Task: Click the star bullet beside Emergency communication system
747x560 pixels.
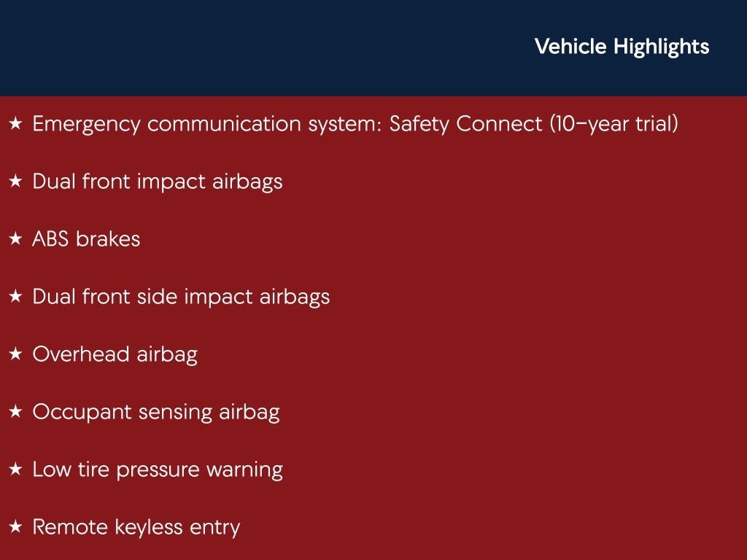Action: tap(15, 125)
